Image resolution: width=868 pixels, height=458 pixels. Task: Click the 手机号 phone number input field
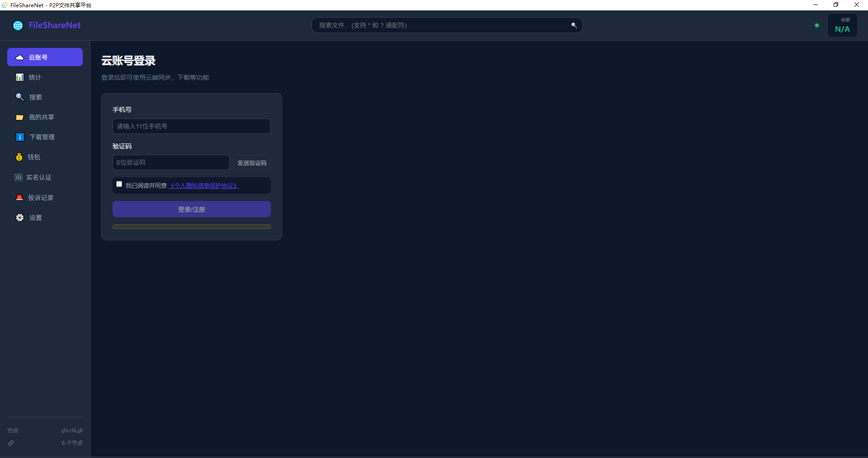[192, 126]
